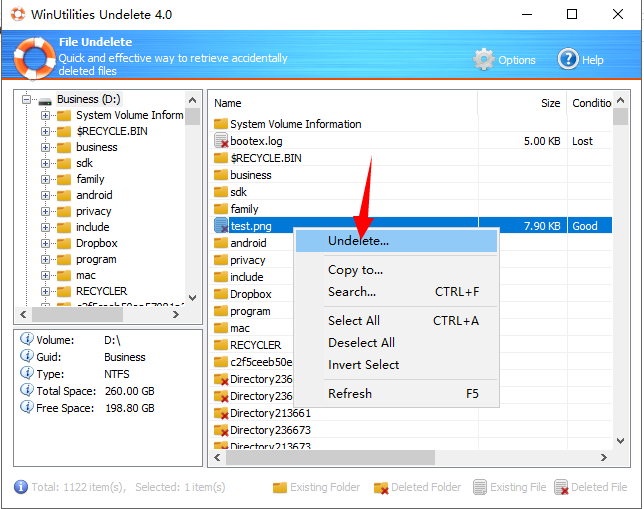This screenshot has height=509, width=644.
Task: Expand the program folder tree node
Action: pyautogui.click(x=46, y=260)
